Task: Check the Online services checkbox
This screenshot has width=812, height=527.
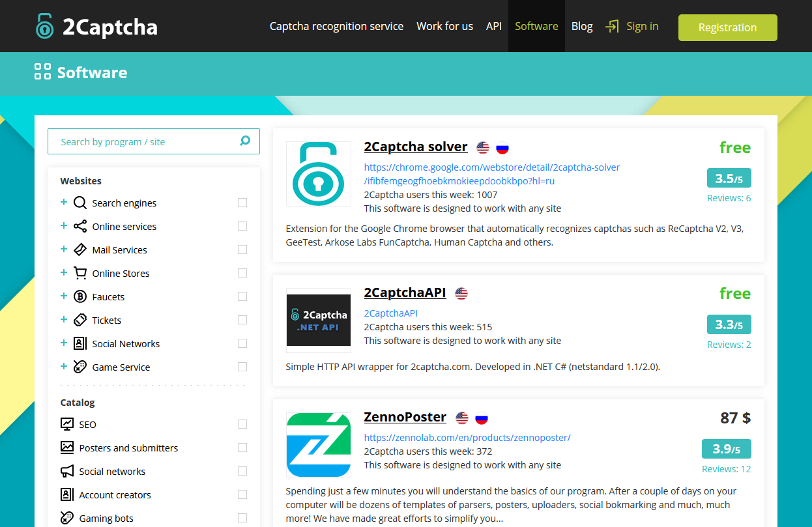Action: [242, 226]
